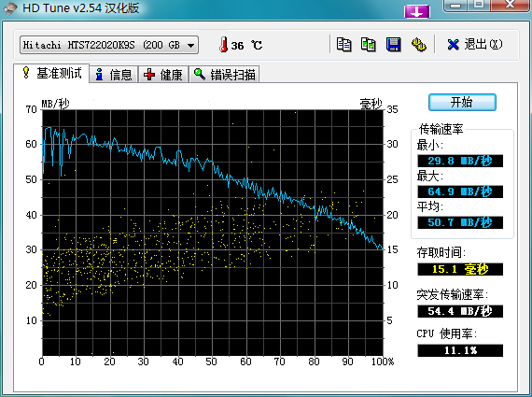Switch to the 信息 tab

114,75
